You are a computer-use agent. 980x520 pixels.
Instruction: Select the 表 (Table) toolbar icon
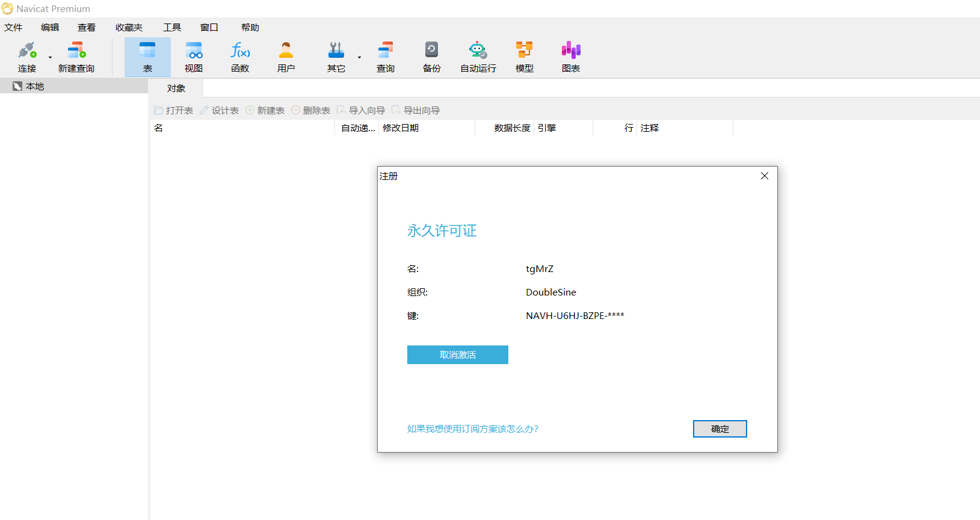(147, 57)
